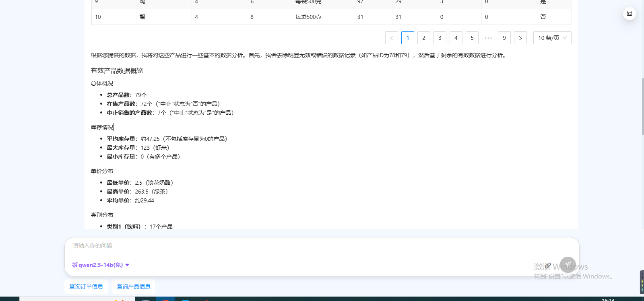Click the paperclip attachment icon
This screenshot has width=644, height=301.
[x=548, y=266]
